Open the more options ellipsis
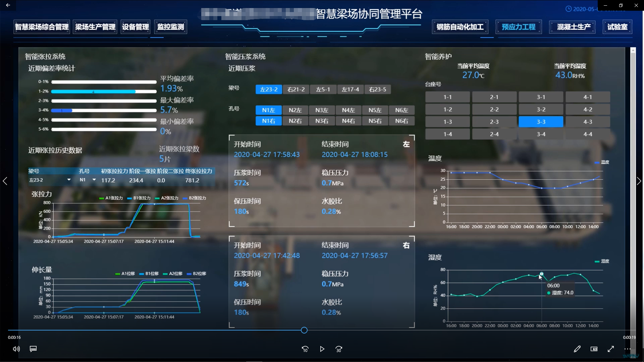 tap(627, 349)
